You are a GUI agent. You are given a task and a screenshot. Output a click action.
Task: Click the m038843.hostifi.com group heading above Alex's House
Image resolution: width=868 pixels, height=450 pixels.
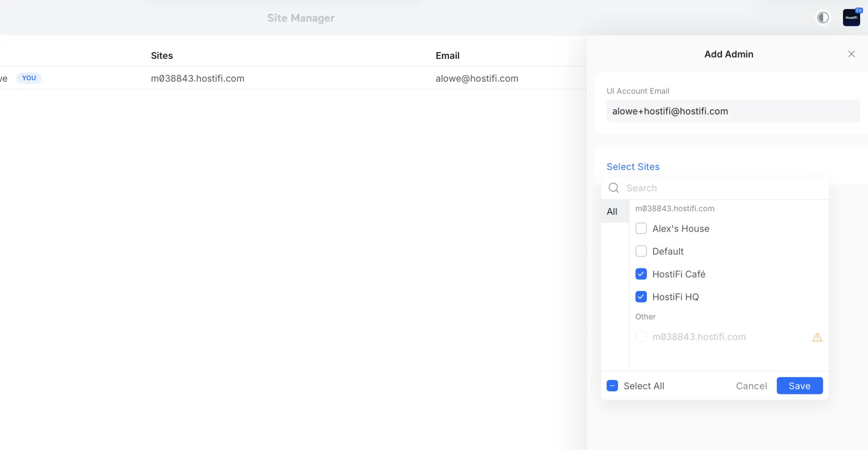tap(675, 208)
